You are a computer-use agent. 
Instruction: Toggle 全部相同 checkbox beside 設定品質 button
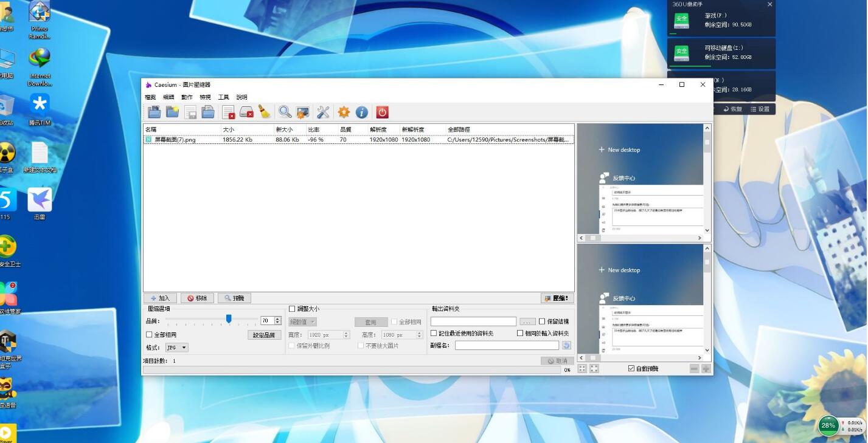coord(149,335)
